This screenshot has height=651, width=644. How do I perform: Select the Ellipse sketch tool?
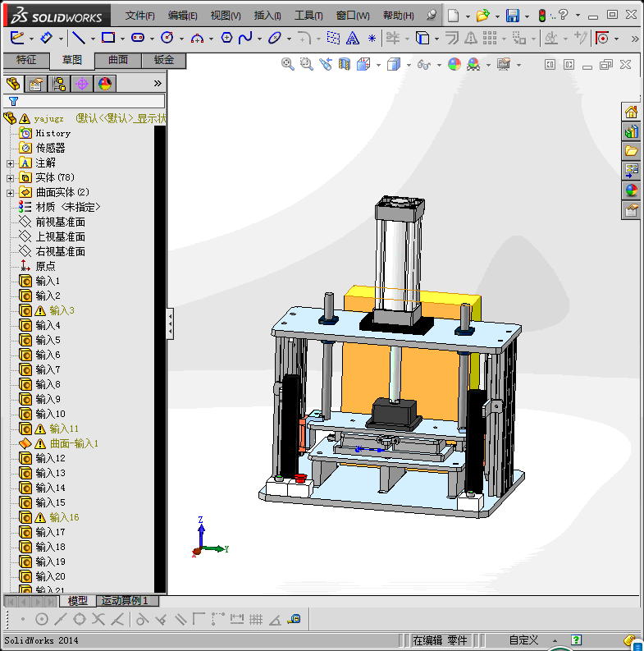pyautogui.click(x=275, y=39)
